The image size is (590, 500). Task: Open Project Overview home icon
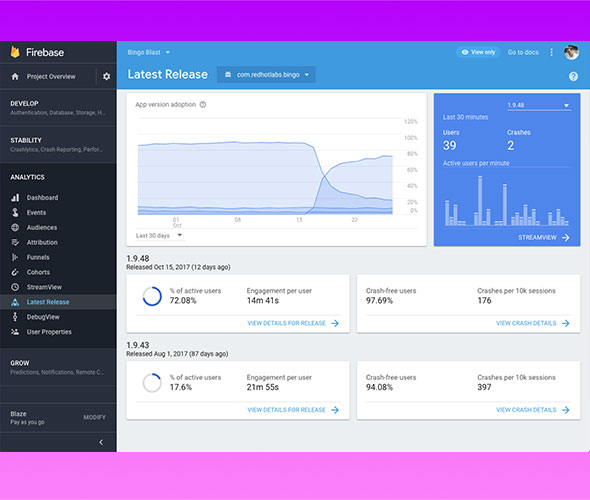click(x=15, y=76)
